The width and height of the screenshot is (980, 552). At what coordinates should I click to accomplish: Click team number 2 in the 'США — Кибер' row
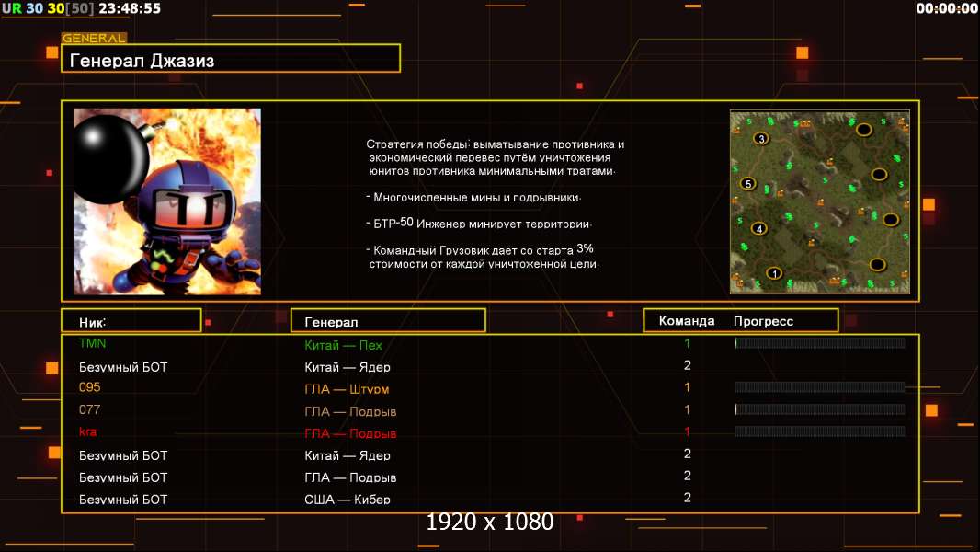click(687, 498)
